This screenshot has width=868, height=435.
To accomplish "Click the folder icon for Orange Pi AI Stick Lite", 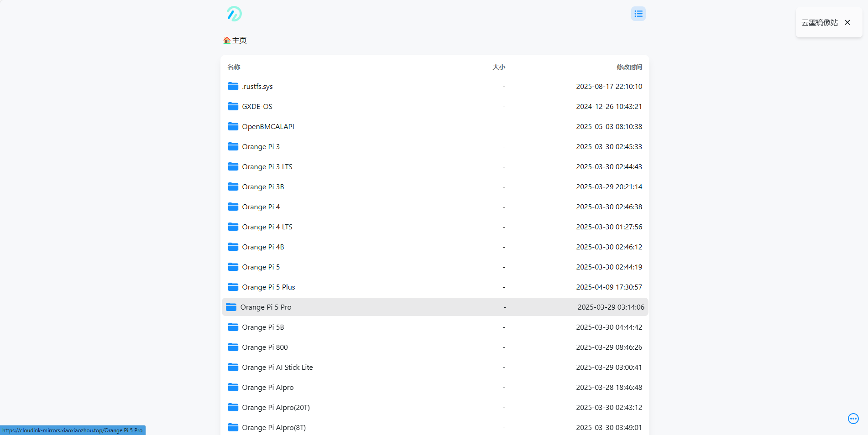I will (233, 367).
